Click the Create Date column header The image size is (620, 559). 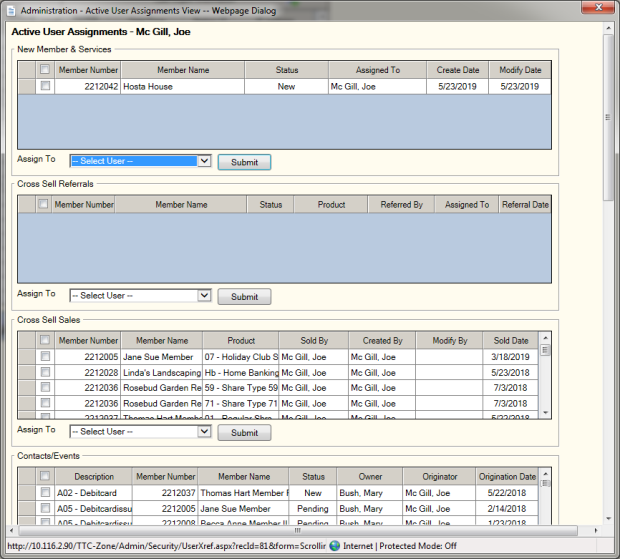click(x=458, y=70)
